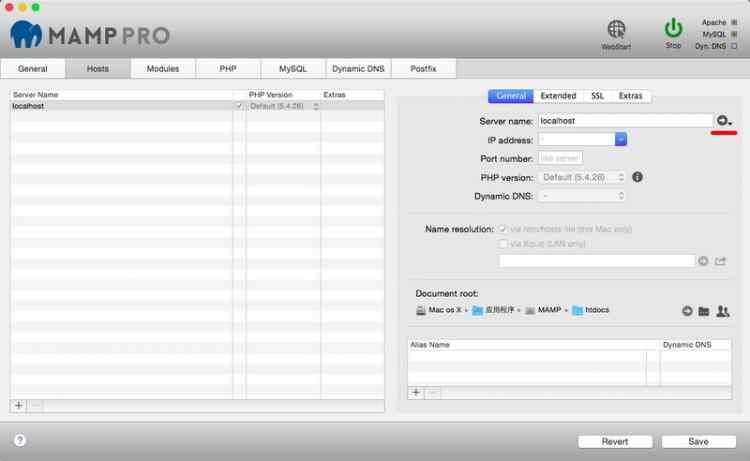Select localhost row in hosts list
This screenshot has height=461, width=750.
197,106
